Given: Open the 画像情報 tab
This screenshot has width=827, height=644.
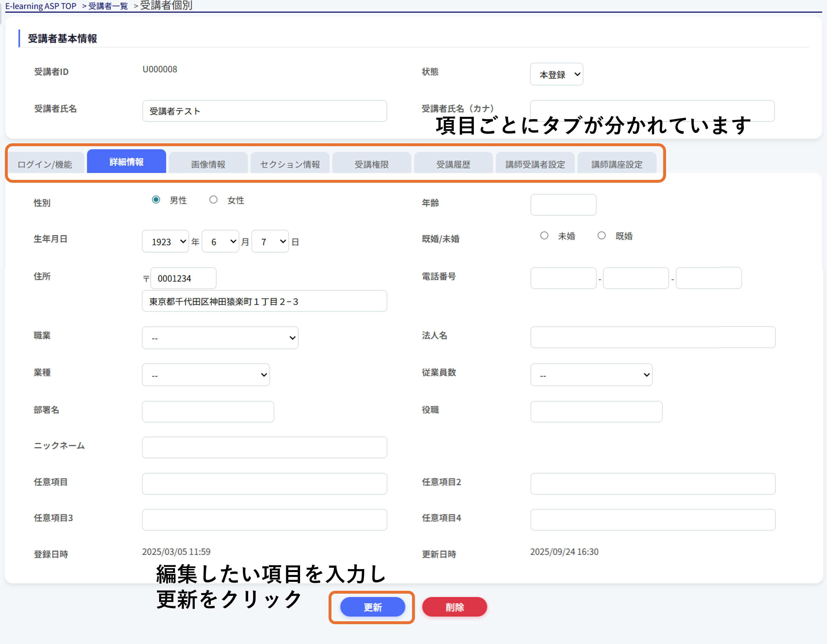Looking at the screenshot, I should 208,163.
